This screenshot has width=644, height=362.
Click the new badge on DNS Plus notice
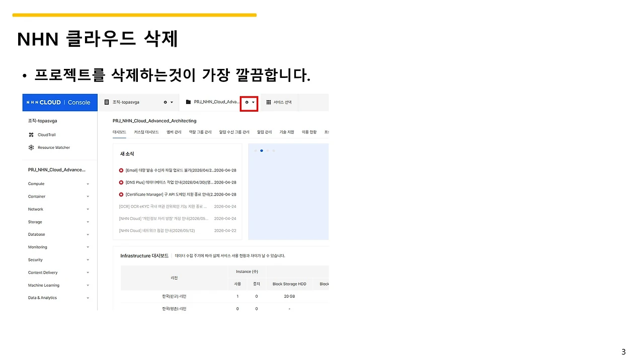point(121,183)
